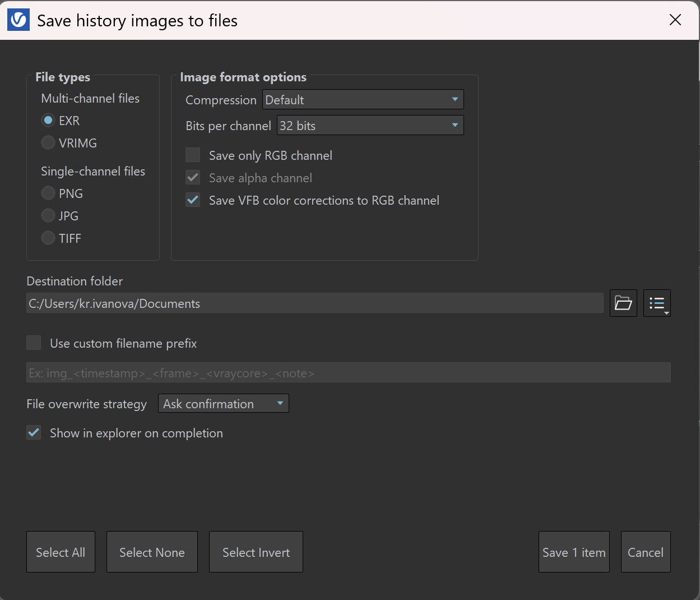This screenshot has height=600, width=700.
Task: Open the destination folder browse icon
Action: point(623,303)
